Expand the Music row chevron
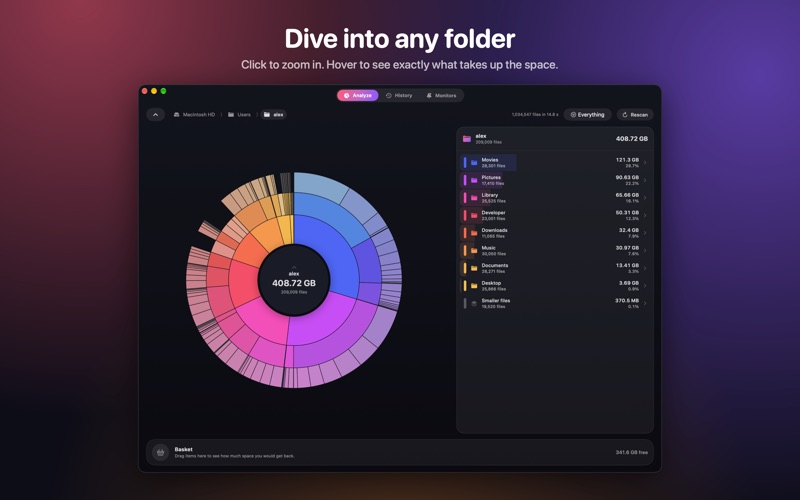This screenshot has width=800, height=500. pos(645,251)
